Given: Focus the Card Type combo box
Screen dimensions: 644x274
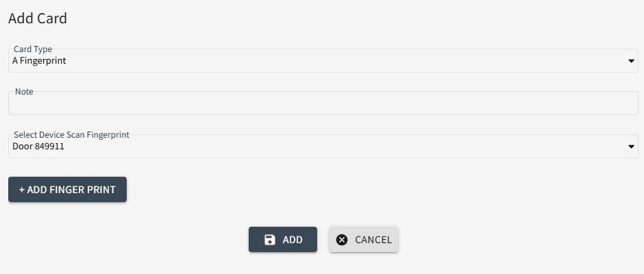Looking at the screenshot, I should point(322,61).
